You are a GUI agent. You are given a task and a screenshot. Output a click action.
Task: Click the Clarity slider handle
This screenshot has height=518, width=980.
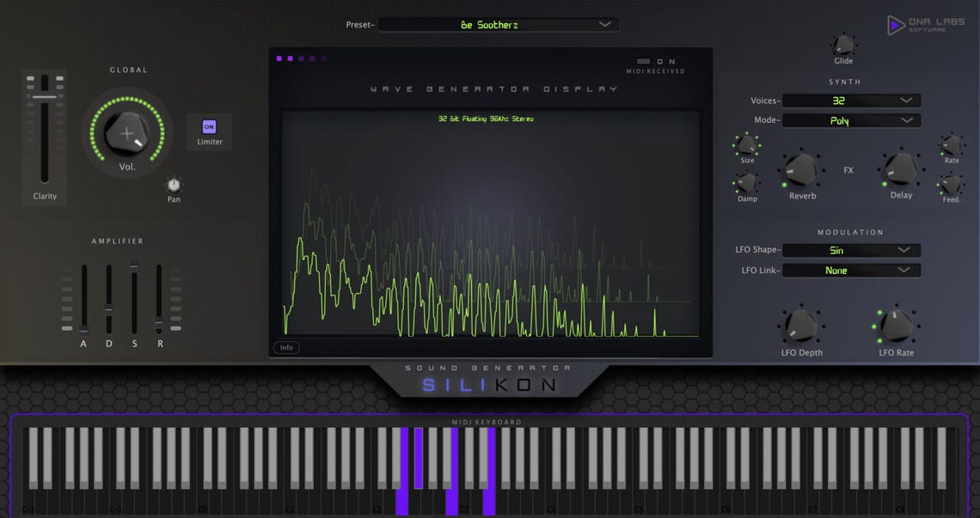(45, 97)
